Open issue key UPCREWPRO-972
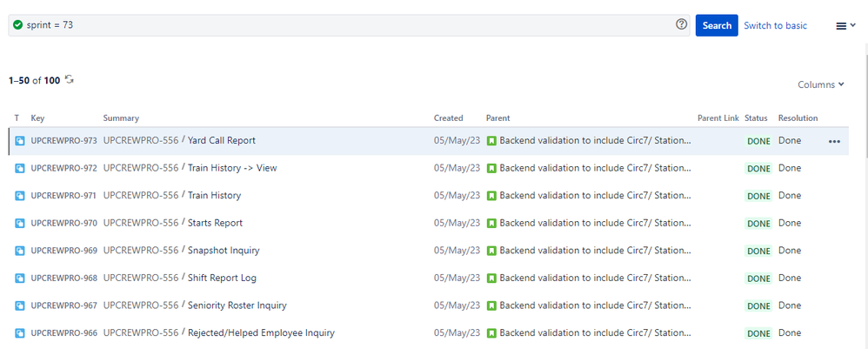 coord(63,168)
